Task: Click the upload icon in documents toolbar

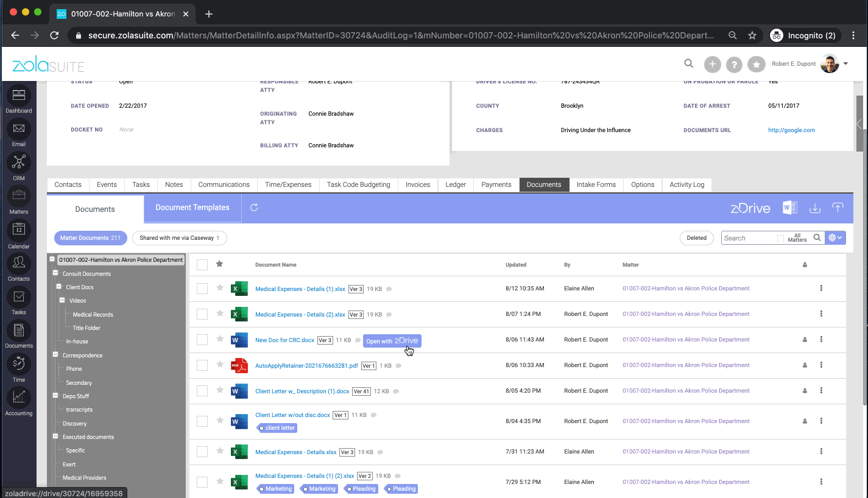Action: coord(838,208)
